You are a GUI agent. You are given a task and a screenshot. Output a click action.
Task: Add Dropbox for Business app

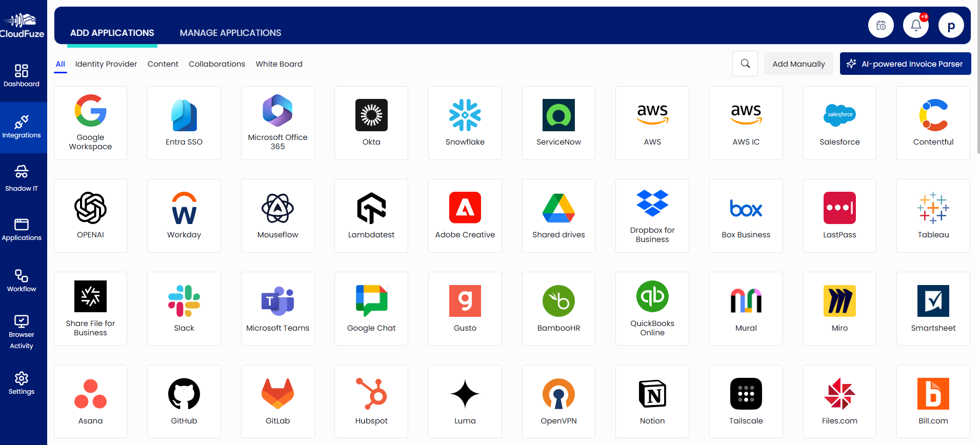(652, 216)
